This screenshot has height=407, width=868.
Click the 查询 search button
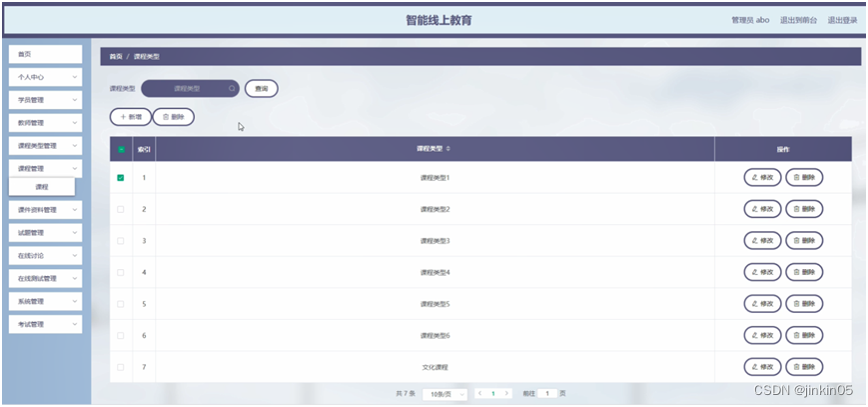click(x=261, y=88)
